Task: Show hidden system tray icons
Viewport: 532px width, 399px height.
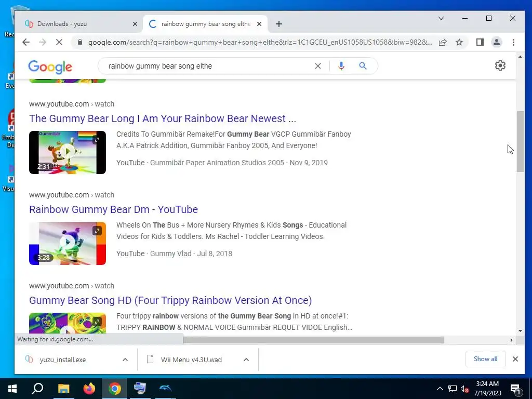Action: (440, 389)
